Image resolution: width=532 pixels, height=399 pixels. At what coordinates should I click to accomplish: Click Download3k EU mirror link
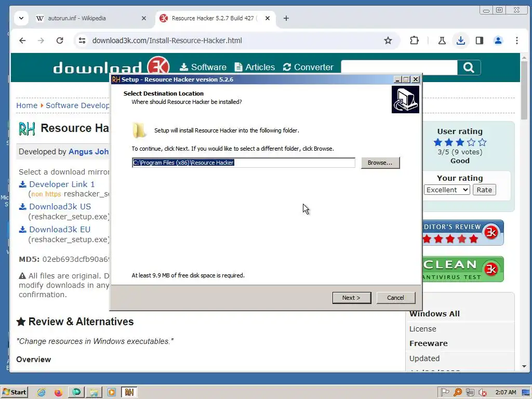pyautogui.click(x=60, y=229)
